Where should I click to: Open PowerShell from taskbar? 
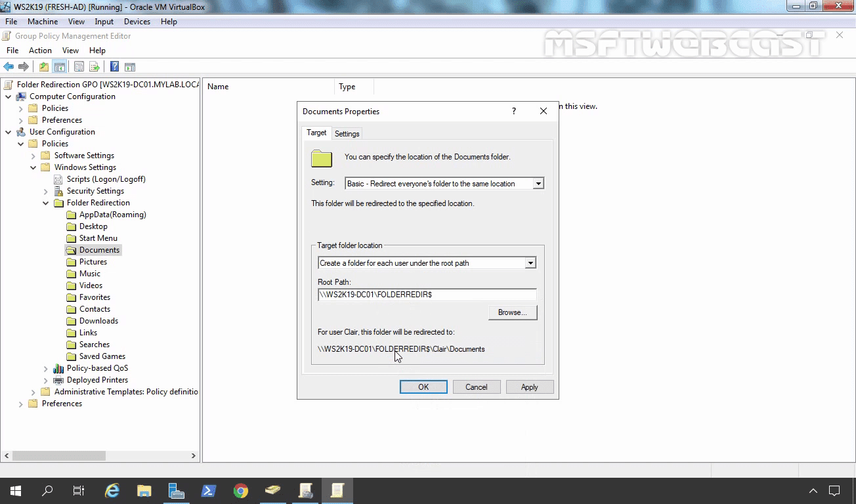click(x=208, y=490)
